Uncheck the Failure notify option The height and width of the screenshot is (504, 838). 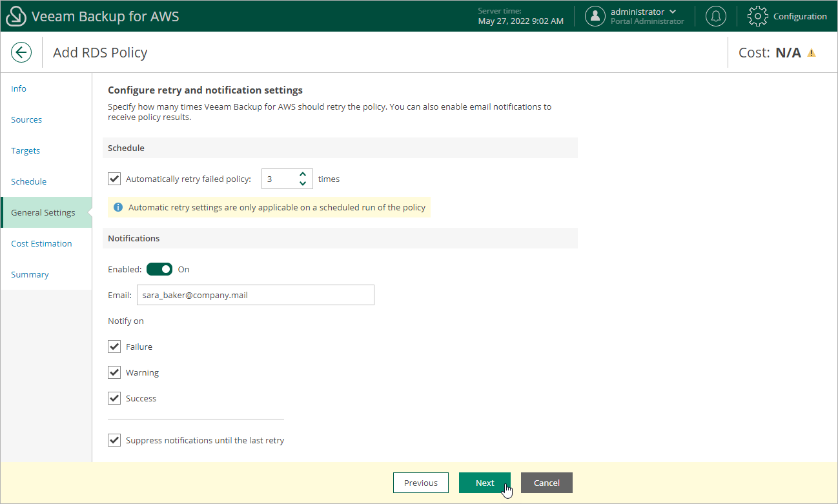point(114,347)
